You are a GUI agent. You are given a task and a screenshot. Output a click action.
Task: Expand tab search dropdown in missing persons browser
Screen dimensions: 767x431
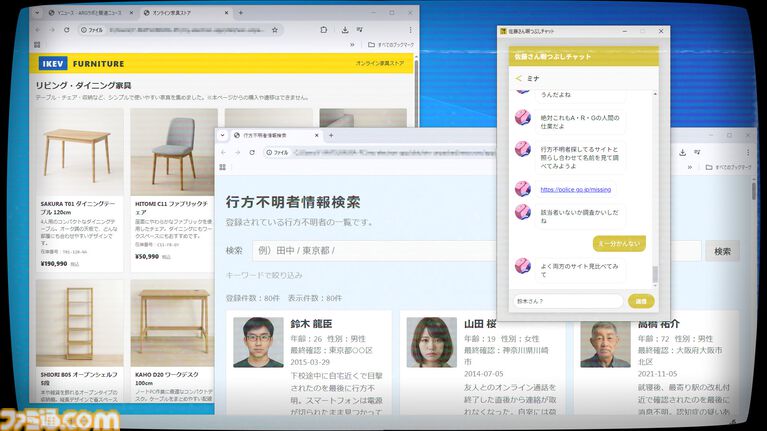[223, 135]
